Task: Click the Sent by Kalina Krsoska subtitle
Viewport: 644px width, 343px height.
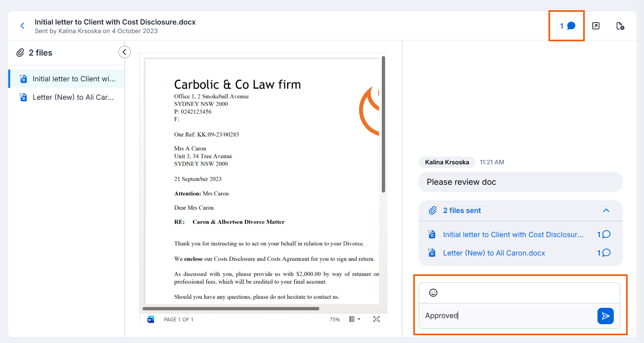Action: point(96,31)
